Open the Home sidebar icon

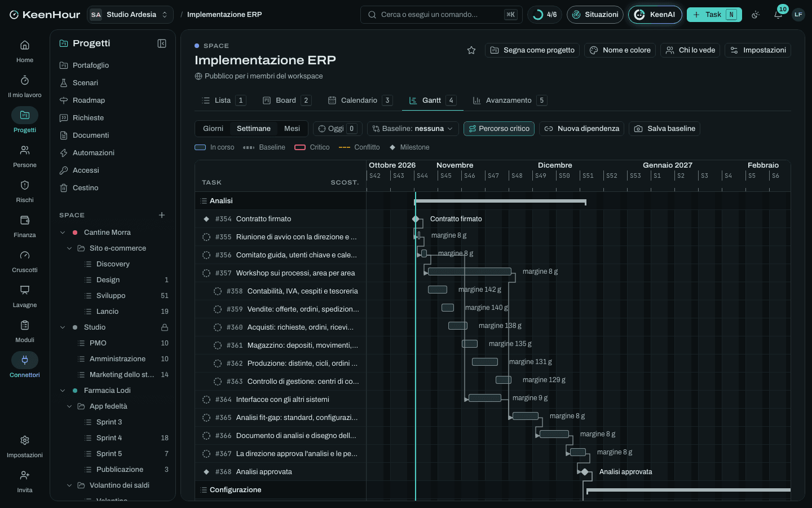[x=25, y=45]
